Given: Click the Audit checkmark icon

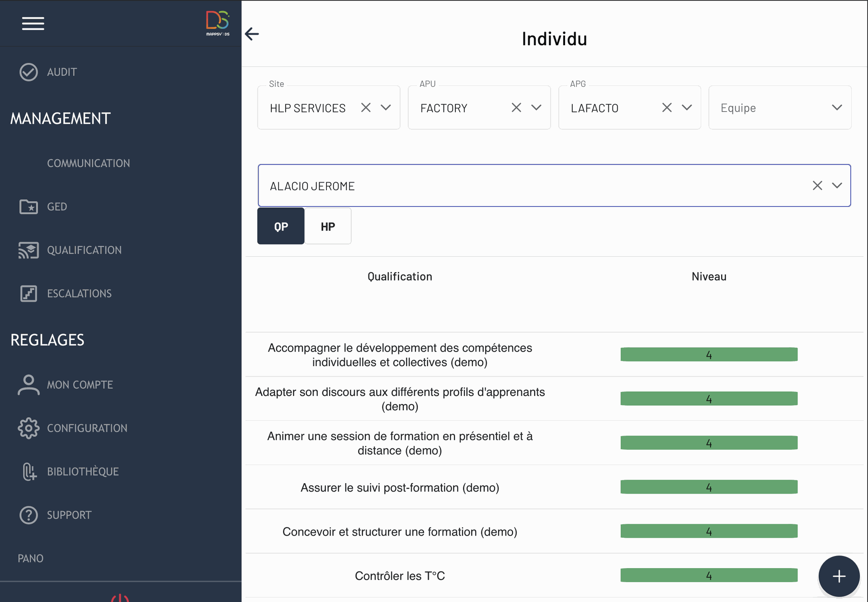Looking at the screenshot, I should [x=28, y=72].
